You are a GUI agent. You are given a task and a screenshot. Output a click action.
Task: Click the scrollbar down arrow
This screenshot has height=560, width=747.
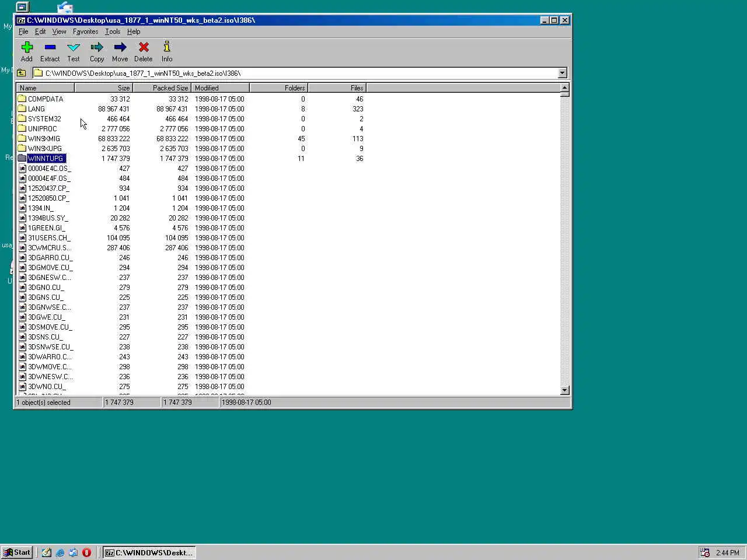(564, 390)
